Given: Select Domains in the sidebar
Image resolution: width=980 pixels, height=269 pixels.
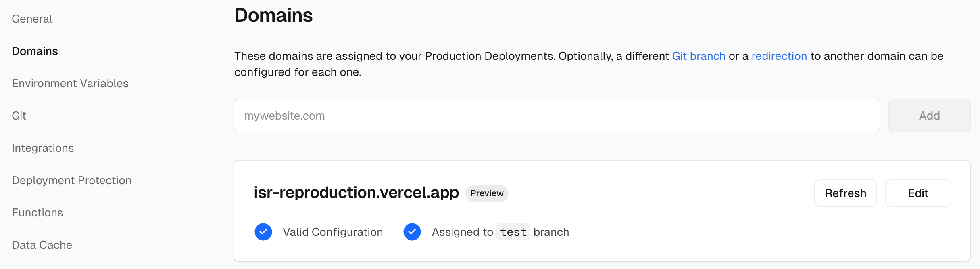Looking at the screenshot, I should (35, 51).
